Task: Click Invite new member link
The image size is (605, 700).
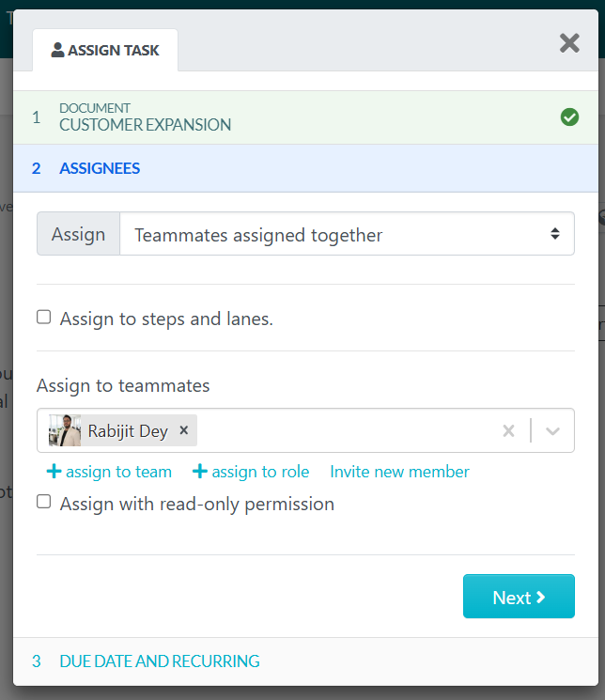Action: tap(399, 472)
